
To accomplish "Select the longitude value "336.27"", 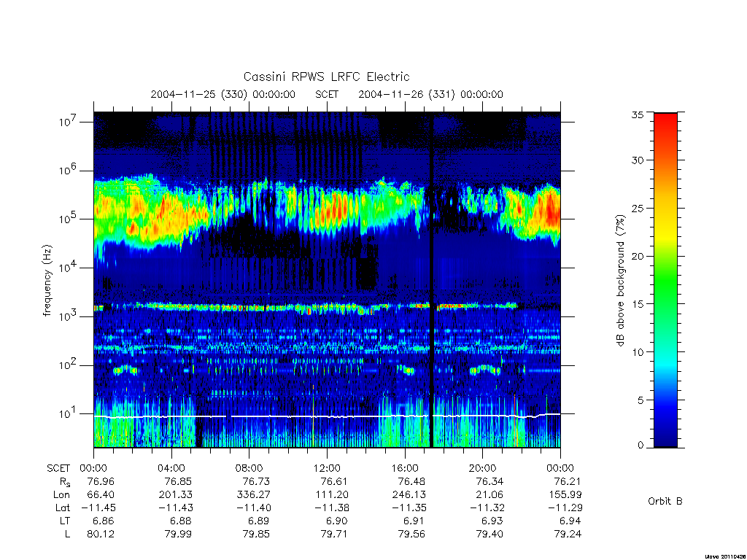I will click(x=253, y=495).
